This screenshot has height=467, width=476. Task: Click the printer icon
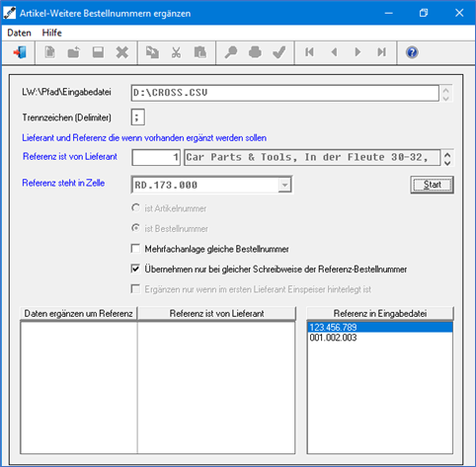coord(255,52)
